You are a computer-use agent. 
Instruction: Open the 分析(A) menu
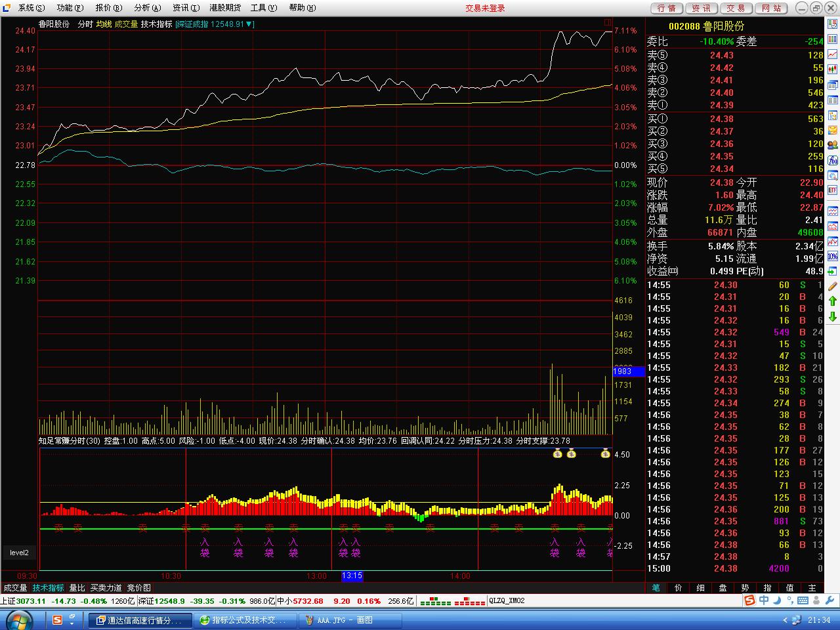(x=148, y=8)
